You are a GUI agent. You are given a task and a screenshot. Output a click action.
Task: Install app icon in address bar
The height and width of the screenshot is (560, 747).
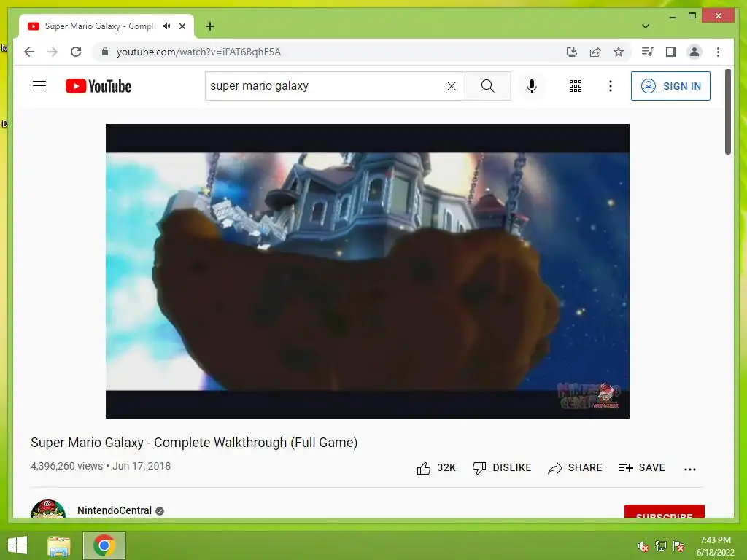(572, 52)
